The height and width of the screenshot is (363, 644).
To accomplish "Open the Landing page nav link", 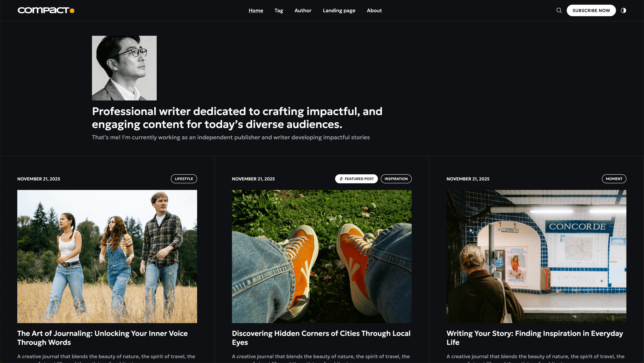I will [x=339, y=10].
